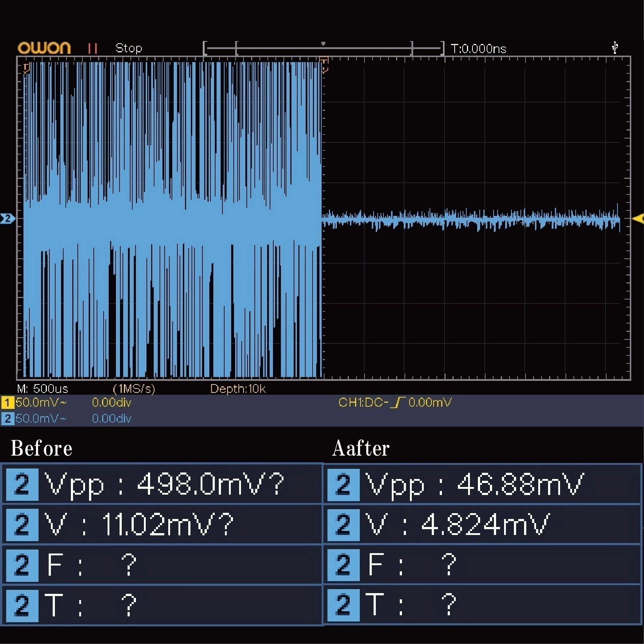Click the USB connection icon
Screen dimensions: 644x644
(x=615, y=48)
